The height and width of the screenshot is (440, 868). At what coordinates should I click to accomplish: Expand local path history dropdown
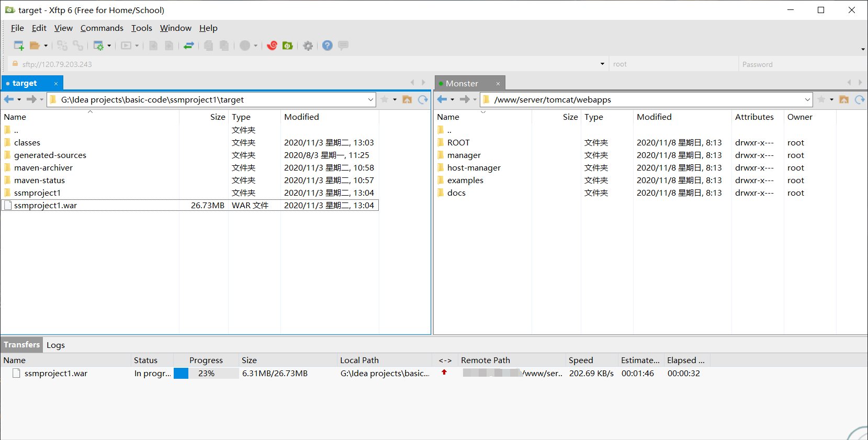point(370,99)
